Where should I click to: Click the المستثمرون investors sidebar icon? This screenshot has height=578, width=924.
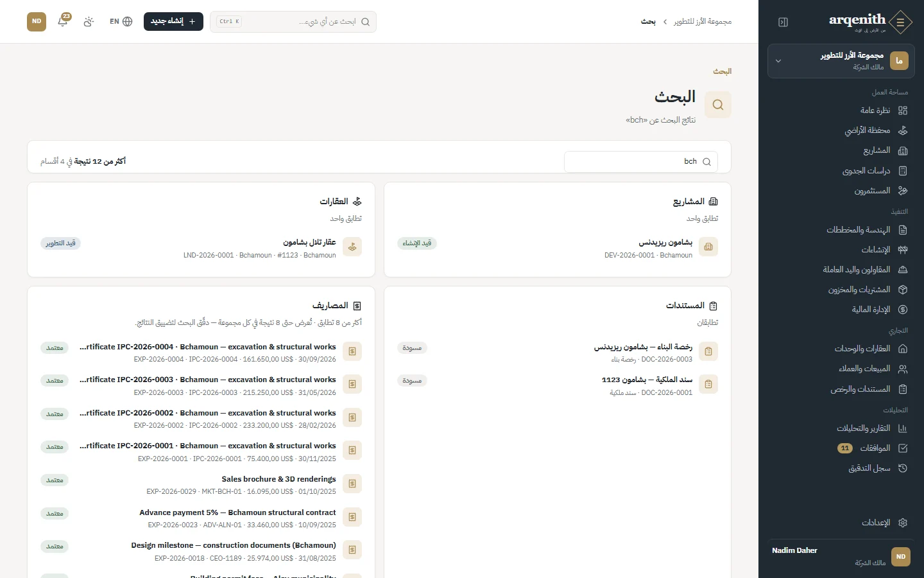903,191
